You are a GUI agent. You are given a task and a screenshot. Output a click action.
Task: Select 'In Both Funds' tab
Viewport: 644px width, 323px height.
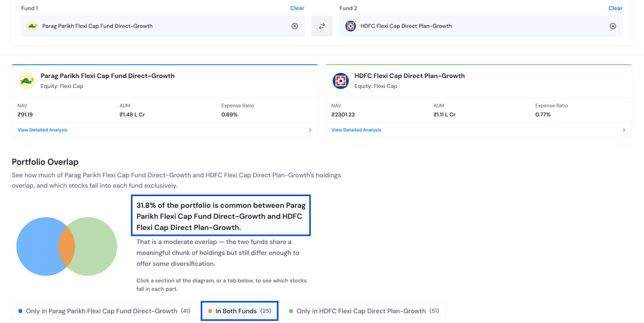pyautogui.click(x=240, y=311)
